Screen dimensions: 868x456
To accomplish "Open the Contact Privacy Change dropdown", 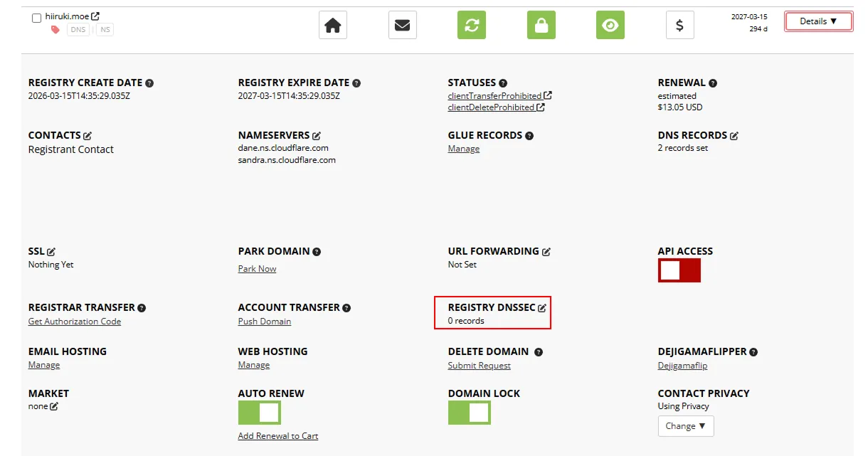I will (686, 426).
